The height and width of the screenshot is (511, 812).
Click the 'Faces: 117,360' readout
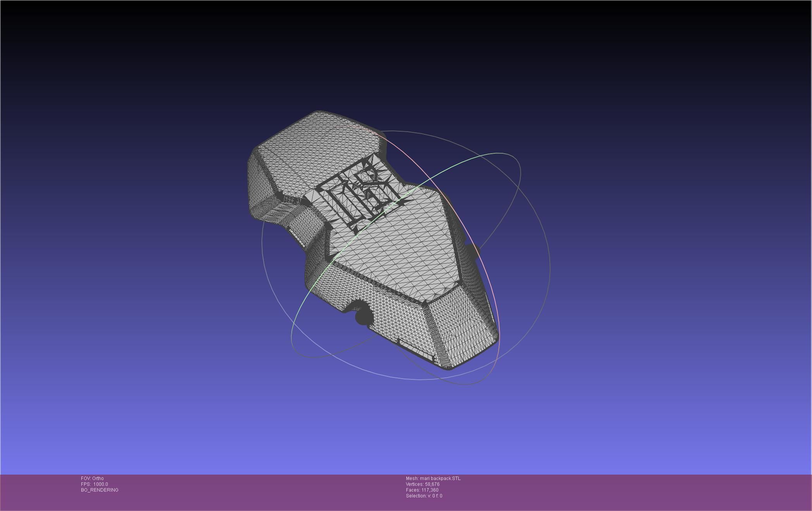point(422,490)
